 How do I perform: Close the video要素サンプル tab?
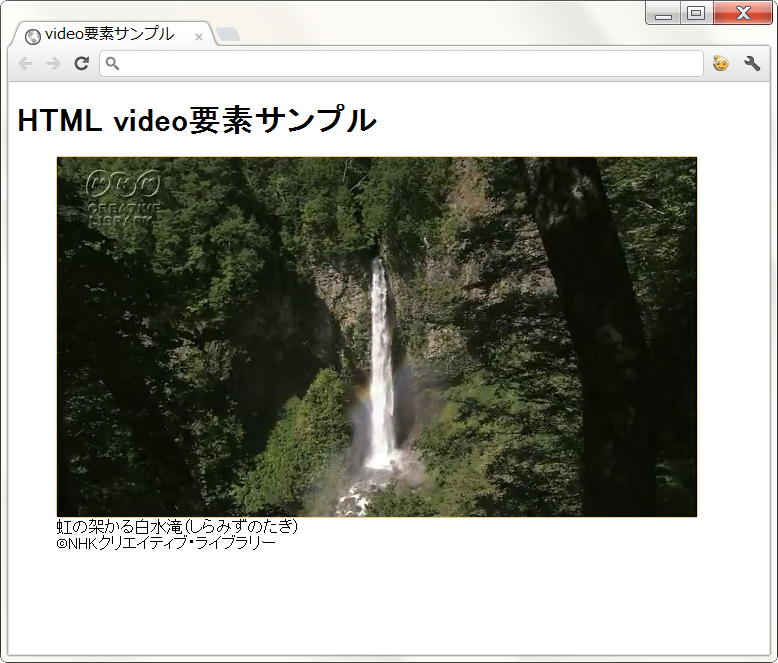(199, 37)
